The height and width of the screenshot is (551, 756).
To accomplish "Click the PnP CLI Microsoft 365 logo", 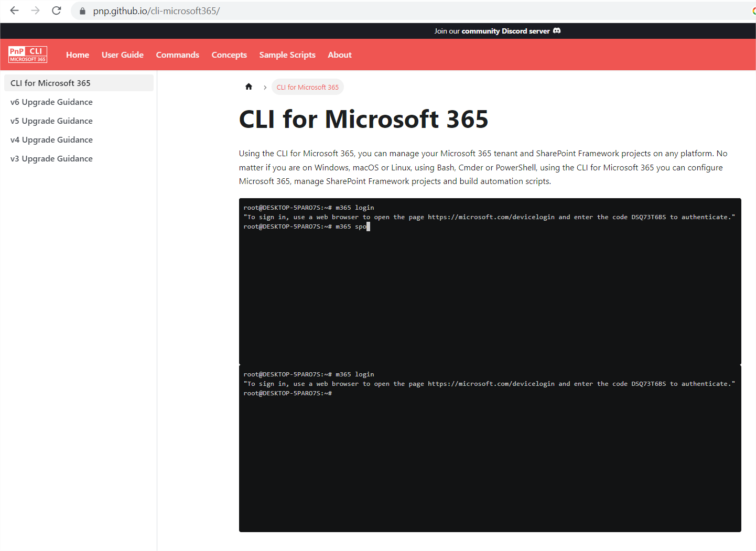I will 27,54.
